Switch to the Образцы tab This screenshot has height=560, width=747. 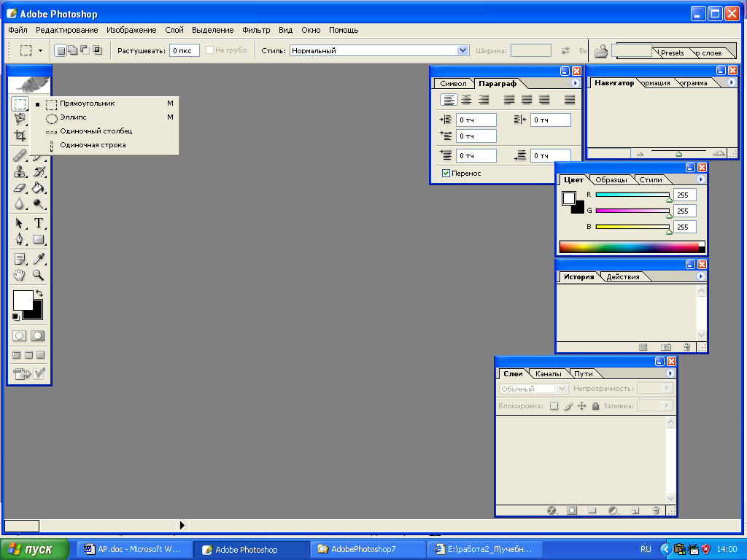pyautogui.click(x=611, y=180)
